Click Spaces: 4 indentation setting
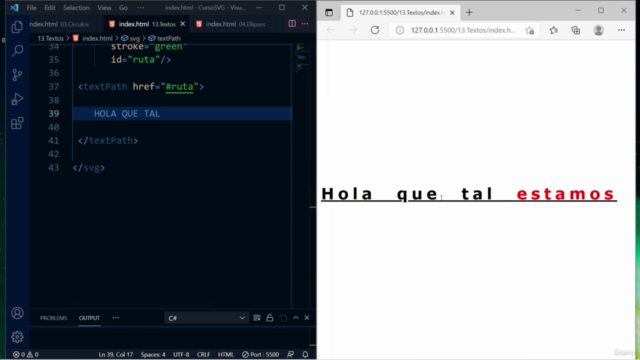Image resolution: width=640 pixels, height=360 pixels. 153,354
